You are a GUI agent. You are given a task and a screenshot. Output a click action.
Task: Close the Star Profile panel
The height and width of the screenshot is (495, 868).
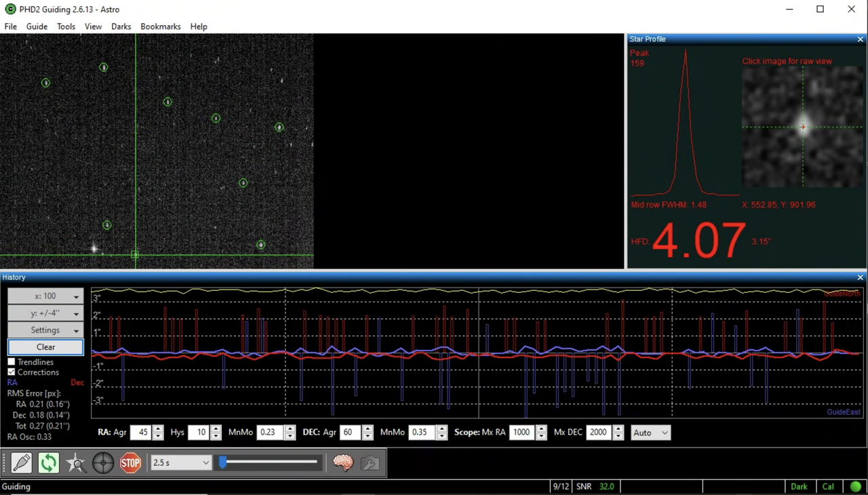pos(860,39)
